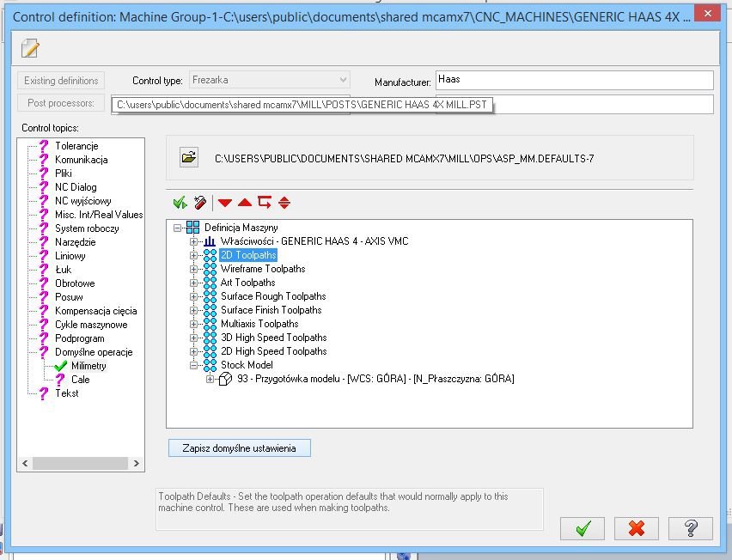Expand the Wireframe Toolpaths node

(x=193, y=270)
